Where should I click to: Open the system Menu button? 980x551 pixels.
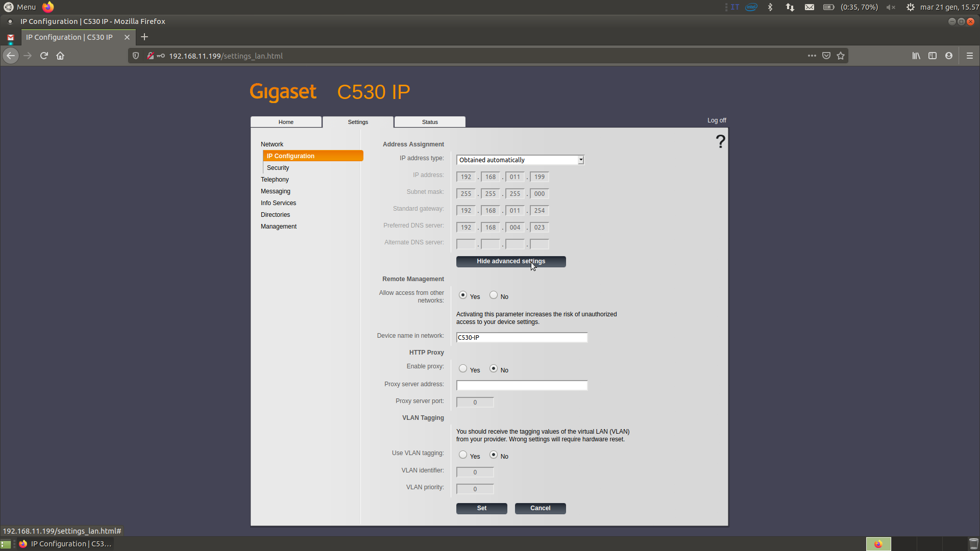(20, 7)
